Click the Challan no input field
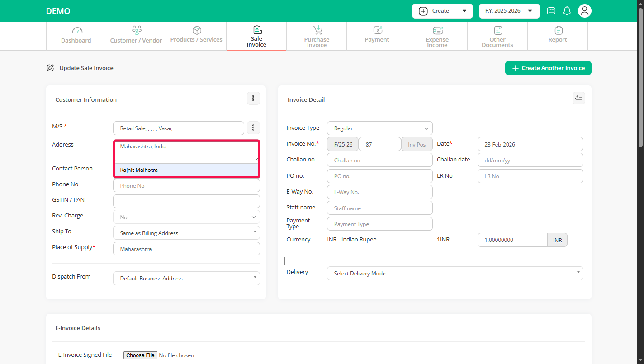Viewport: 644px width, 364px height. coord(379,160)
